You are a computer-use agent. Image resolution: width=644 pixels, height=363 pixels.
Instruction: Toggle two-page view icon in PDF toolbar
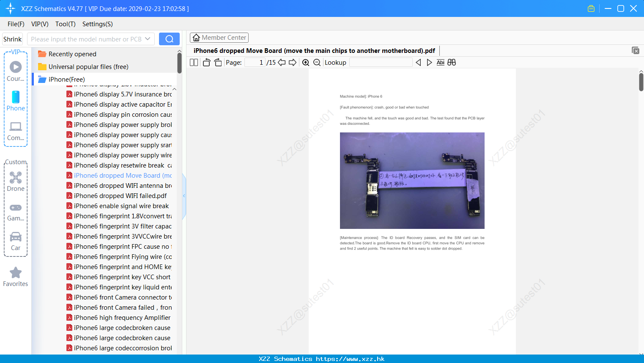pyautogui.click(x=194, y=62)
